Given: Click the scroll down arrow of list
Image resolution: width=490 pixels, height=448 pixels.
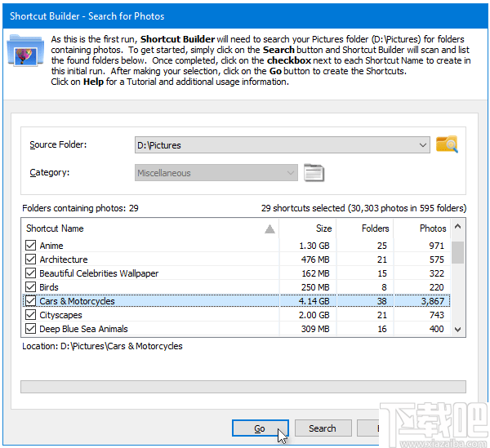Looking at the screenshot, I should 458,330.
